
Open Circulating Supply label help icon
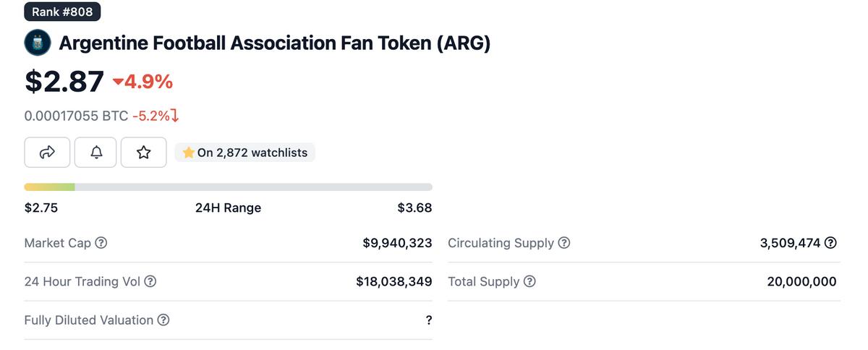(564, 243)
